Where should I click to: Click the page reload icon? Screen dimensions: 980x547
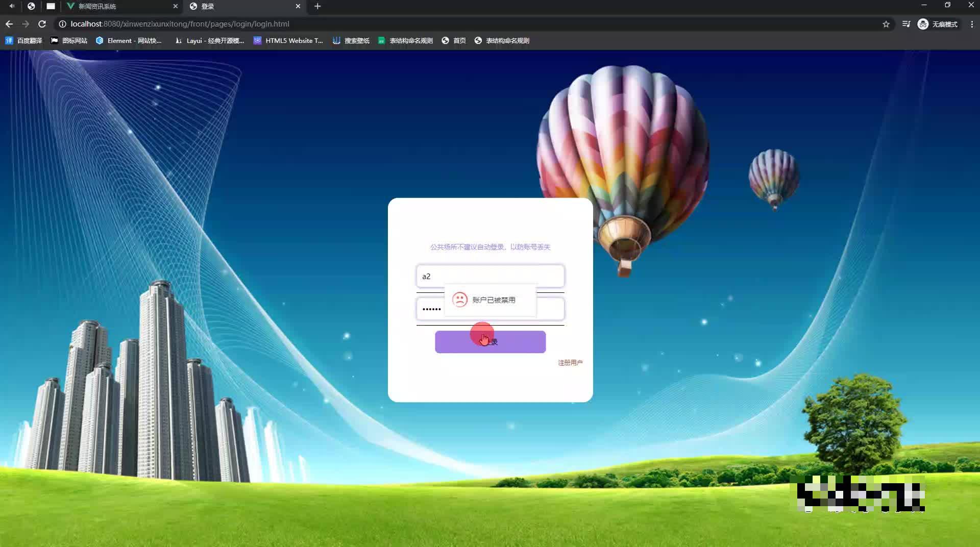(x=42, y=23)
